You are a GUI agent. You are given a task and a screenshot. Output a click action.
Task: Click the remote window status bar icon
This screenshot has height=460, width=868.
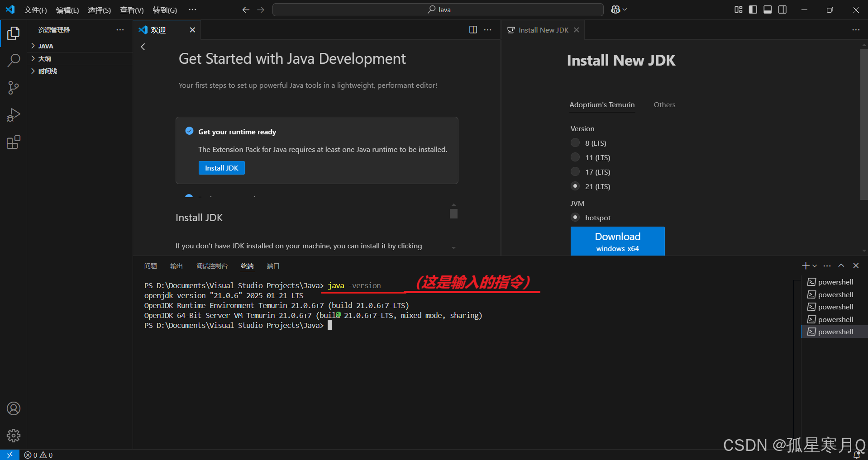click(10, 455)
